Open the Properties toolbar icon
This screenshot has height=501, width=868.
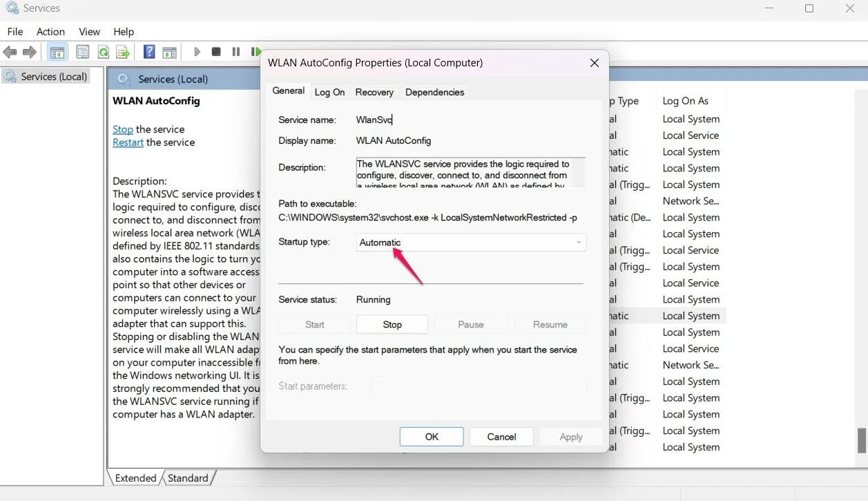(83, 52)
